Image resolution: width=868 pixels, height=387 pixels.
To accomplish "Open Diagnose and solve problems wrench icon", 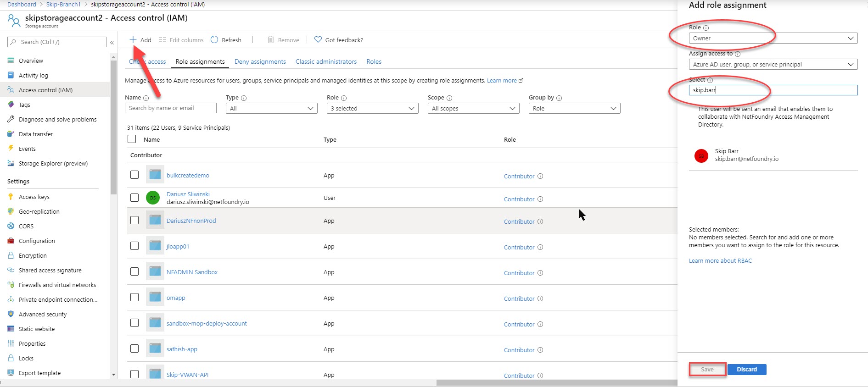I will (x=11, y=119).
